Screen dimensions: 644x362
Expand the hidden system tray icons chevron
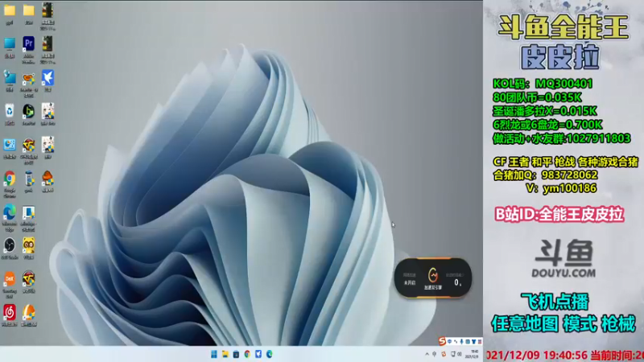[427, 354]
